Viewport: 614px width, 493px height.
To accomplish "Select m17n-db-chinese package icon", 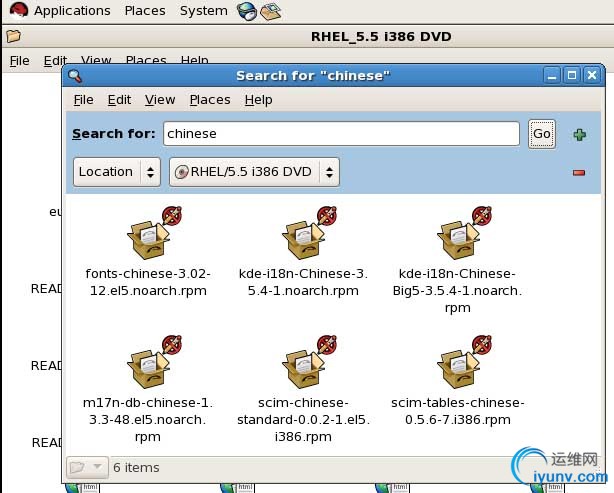I will pyautogui.click(x=154, y=362).
